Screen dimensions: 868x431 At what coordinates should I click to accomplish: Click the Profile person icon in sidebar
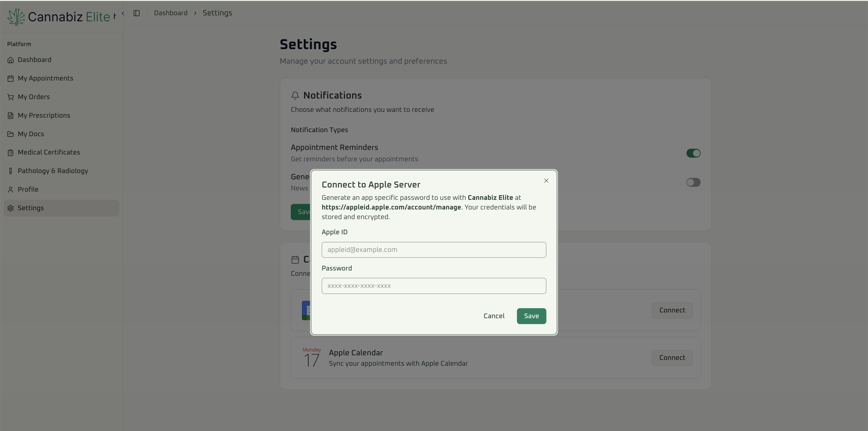10,189
